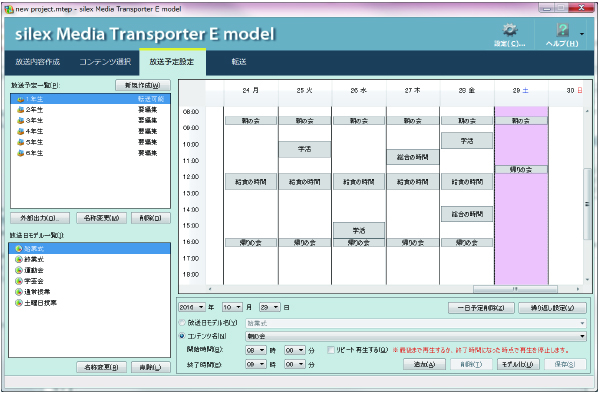
Task: Click the 終業式 day model icon
Action: click(x=19, y=260)
